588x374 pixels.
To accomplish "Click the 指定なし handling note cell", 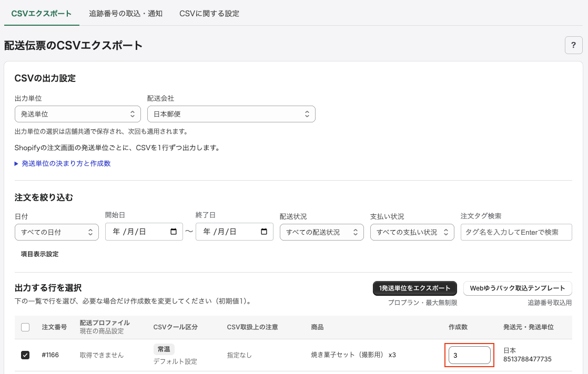I will [x=239, y=355].
